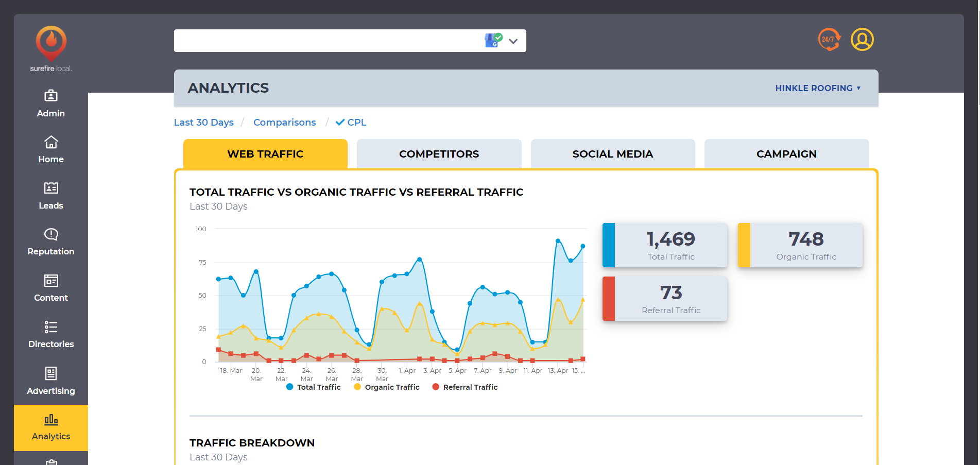The height and width of the screenshot is (465, 980).
Task: Toggle Organic Traffic legend series
Action: coord(387,387)
